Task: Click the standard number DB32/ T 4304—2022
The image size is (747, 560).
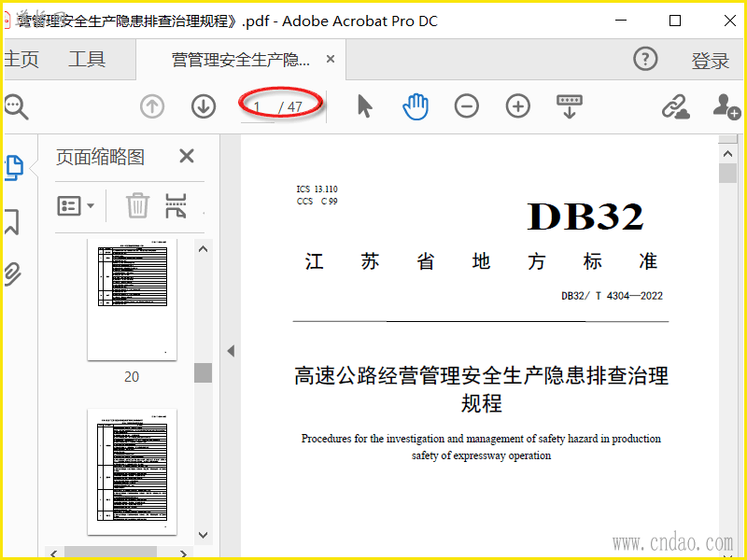Action: click(x=612, y=296)
